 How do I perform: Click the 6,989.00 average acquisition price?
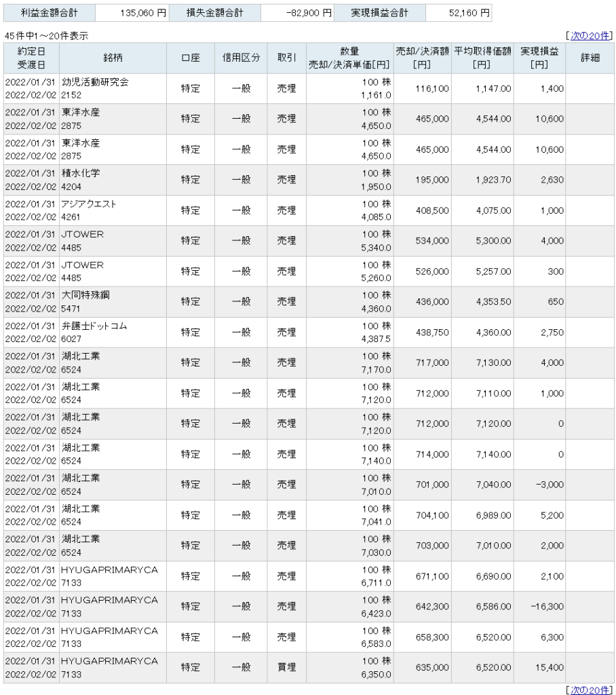[x=493, y=515]
